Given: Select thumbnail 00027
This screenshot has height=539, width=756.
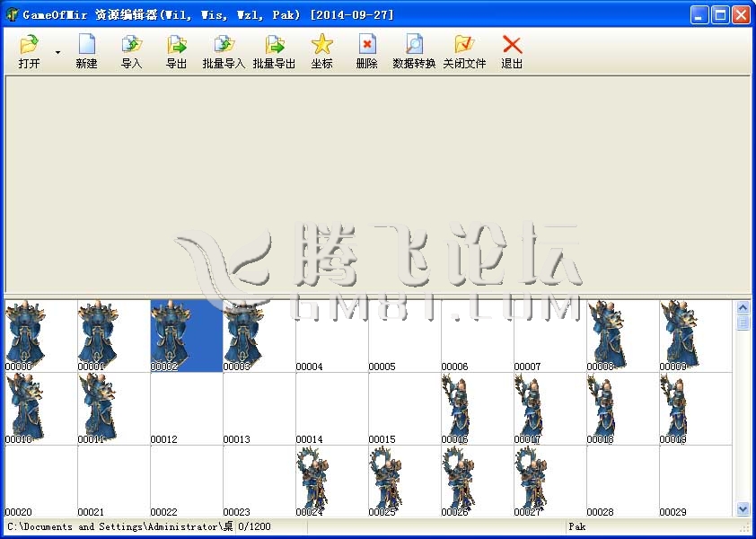Looking at the screenshot, I should point(550,482).
